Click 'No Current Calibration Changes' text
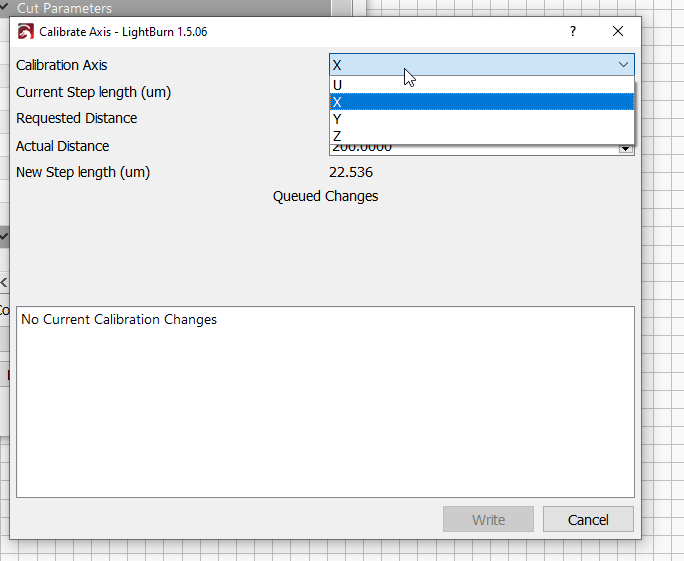 [119, 319]
